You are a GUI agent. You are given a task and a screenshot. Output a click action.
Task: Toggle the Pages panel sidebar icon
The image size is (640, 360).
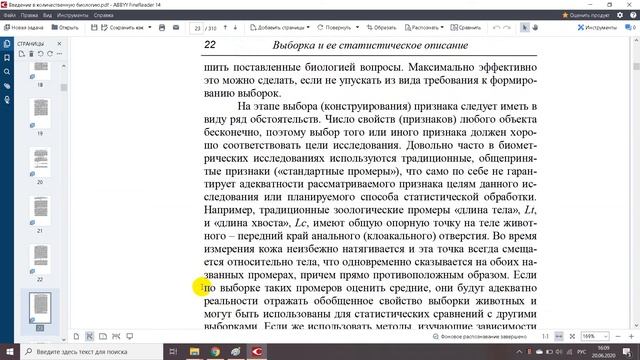pos(7,44)
